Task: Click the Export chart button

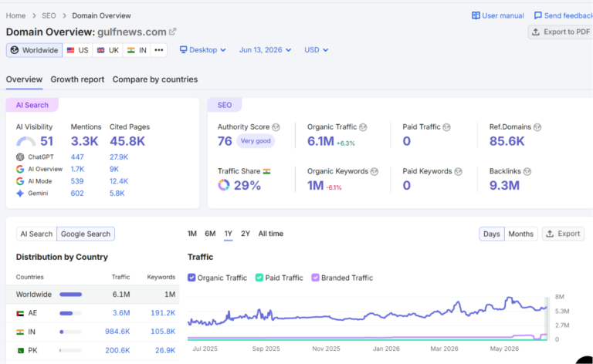Action: point(563,234)
